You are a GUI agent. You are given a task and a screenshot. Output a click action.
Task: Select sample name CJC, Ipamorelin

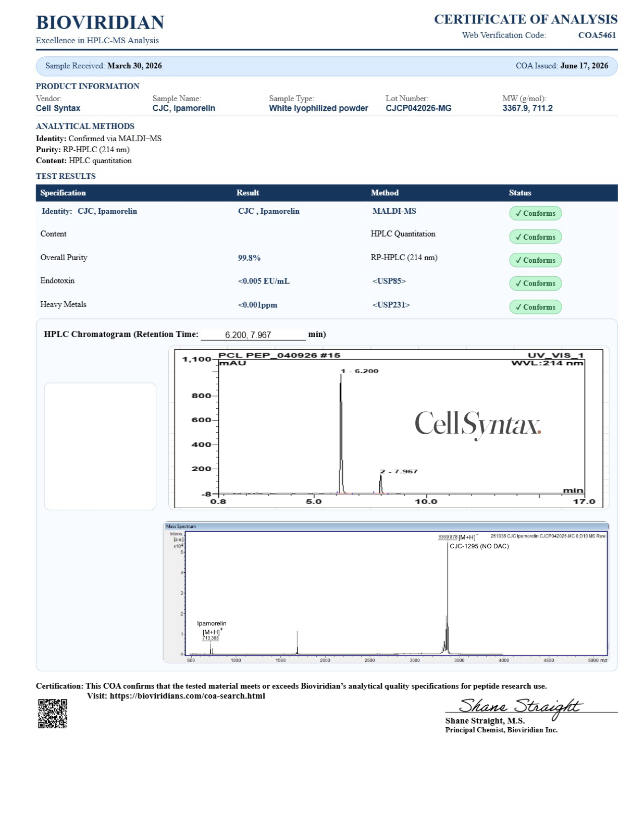pos(183,108)
